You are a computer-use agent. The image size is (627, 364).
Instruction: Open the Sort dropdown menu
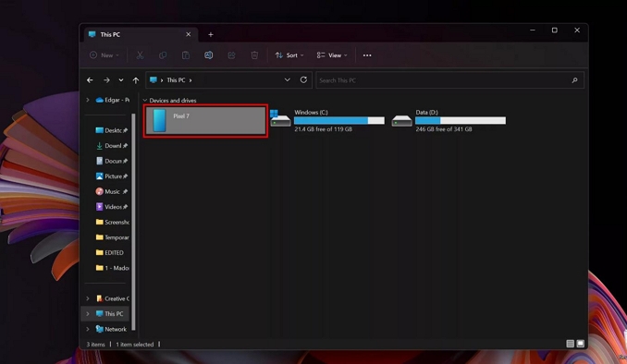[289, 55]
